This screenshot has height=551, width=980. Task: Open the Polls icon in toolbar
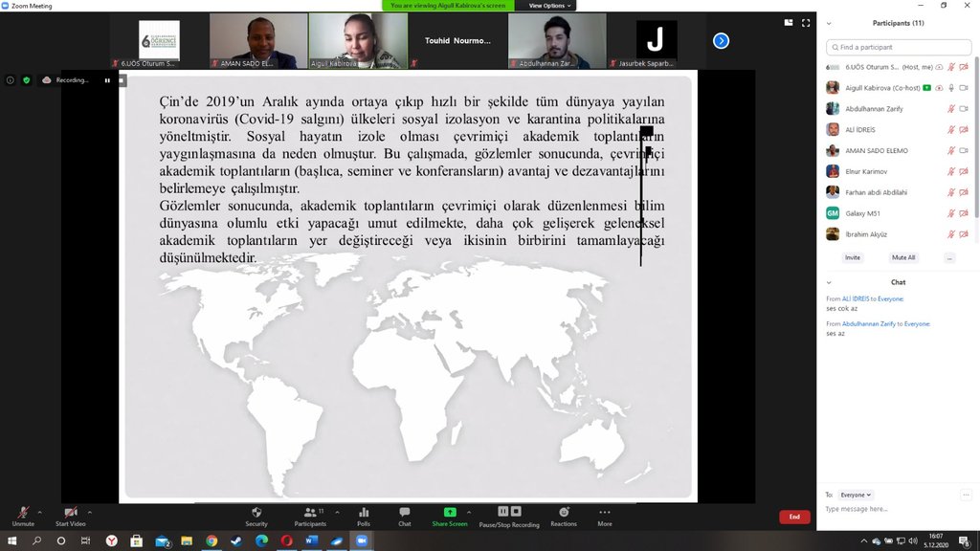tap(364, 514)
